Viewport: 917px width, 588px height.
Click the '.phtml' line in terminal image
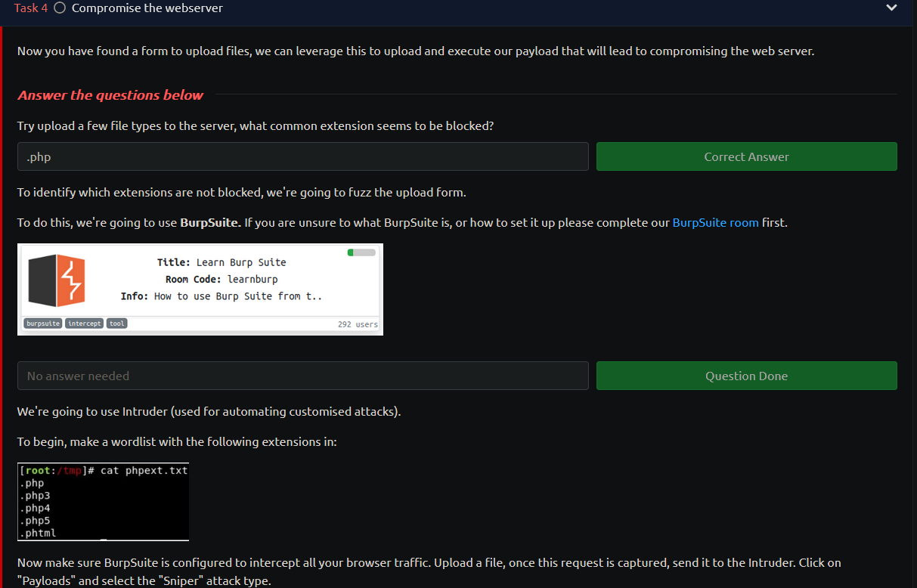[x=38, y=533]
